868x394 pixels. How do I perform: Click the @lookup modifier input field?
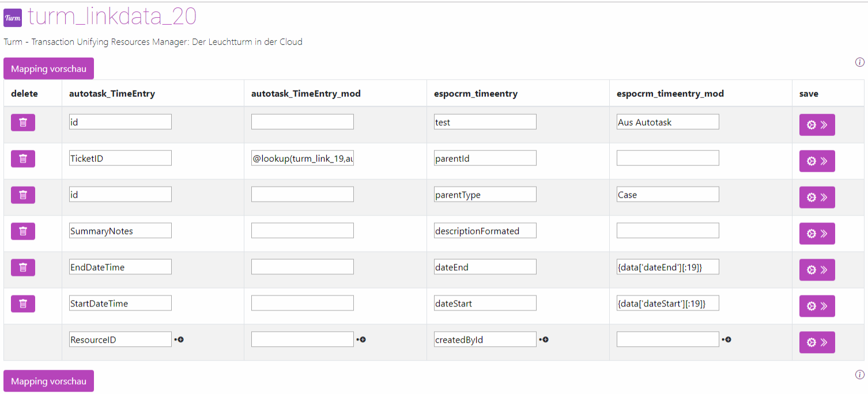pos(303,158)
